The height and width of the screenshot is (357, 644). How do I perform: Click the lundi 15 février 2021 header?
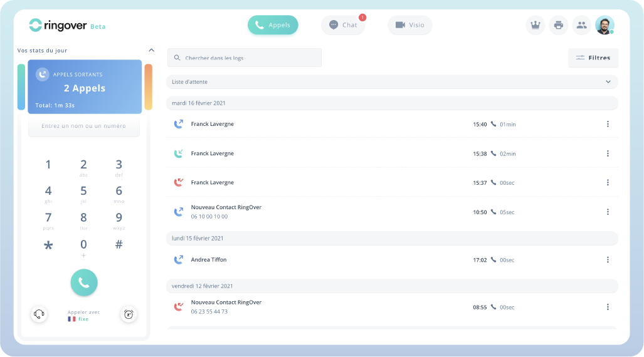[392, 238]
